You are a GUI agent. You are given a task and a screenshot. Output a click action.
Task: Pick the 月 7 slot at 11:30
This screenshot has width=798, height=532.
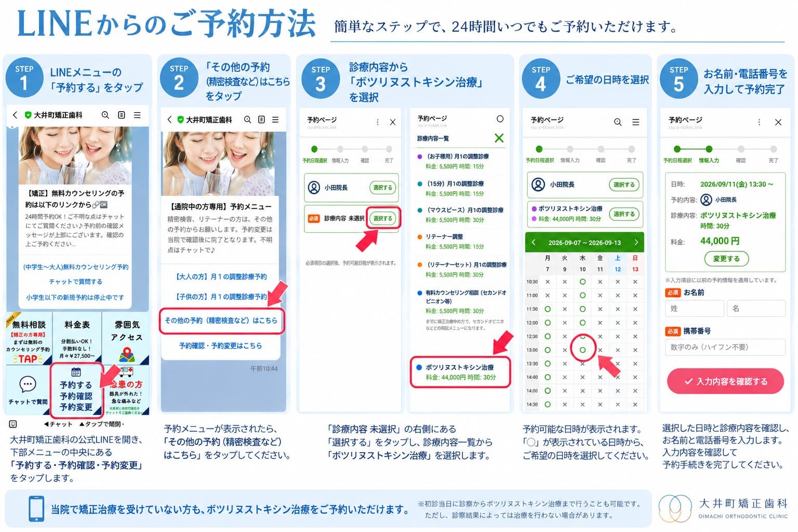548,309
